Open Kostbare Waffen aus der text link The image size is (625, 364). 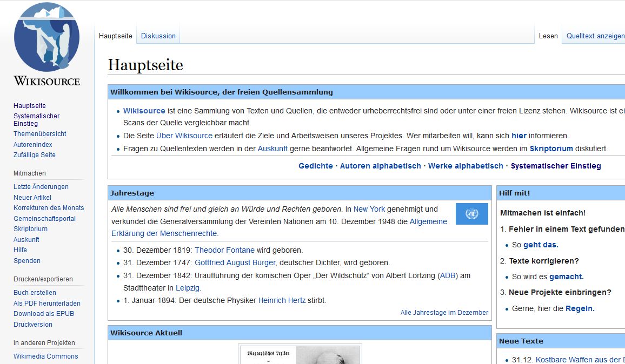click(x=580, y=360)
